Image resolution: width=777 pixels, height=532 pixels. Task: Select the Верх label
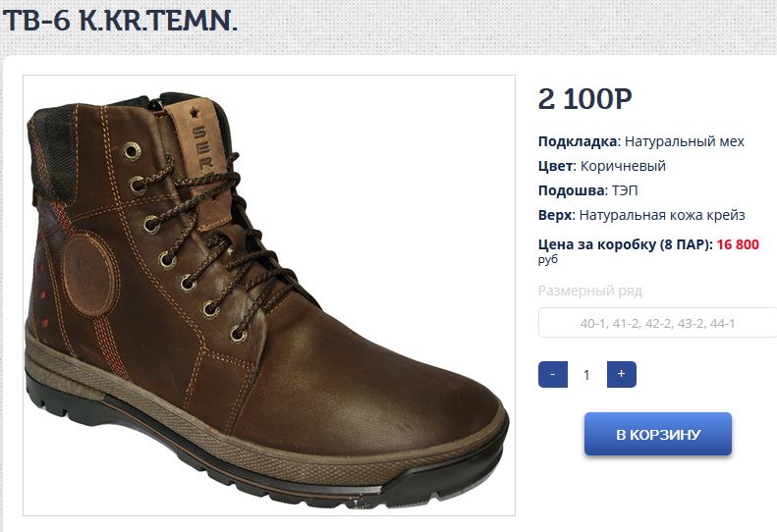pyautogui.click(x=554, y=215)
